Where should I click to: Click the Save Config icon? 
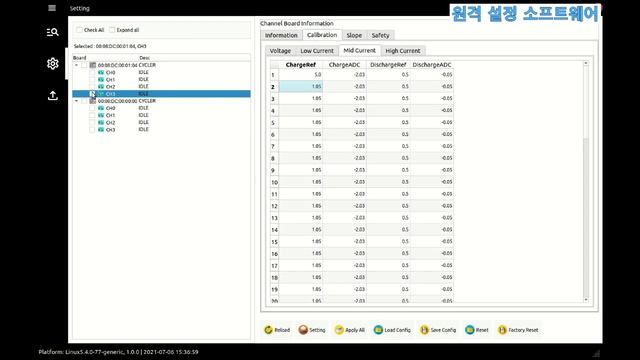(424, 330)
